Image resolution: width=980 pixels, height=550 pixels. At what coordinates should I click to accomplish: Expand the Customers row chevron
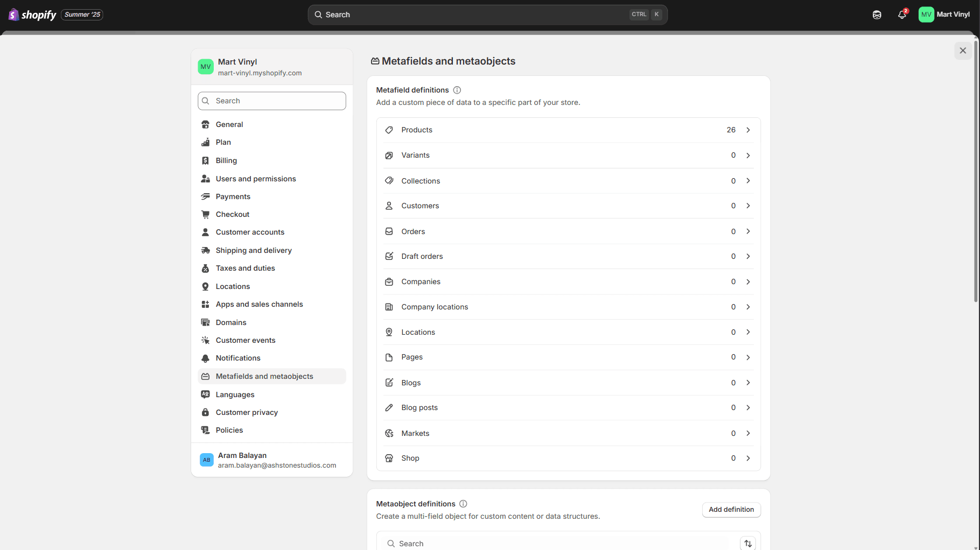point(748,206)
